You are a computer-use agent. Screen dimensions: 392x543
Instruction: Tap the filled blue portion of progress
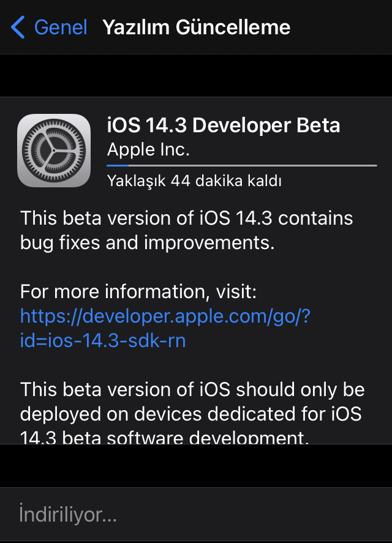(x=118, y=165)
